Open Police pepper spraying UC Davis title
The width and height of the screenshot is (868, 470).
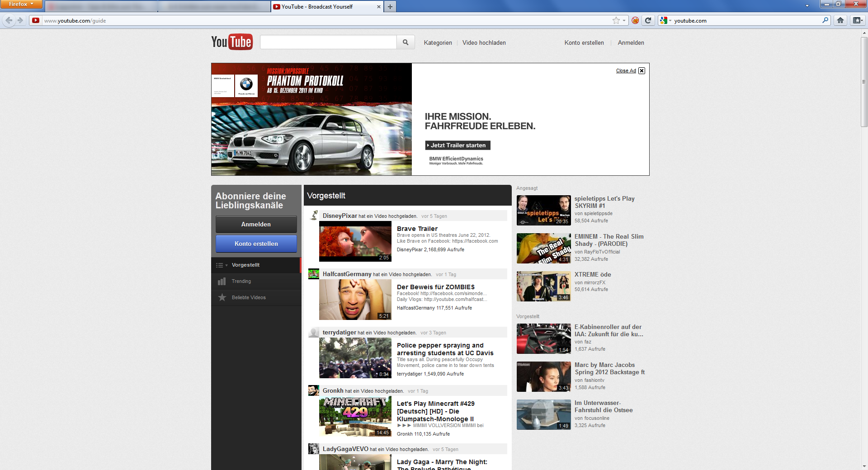[445, 349]
